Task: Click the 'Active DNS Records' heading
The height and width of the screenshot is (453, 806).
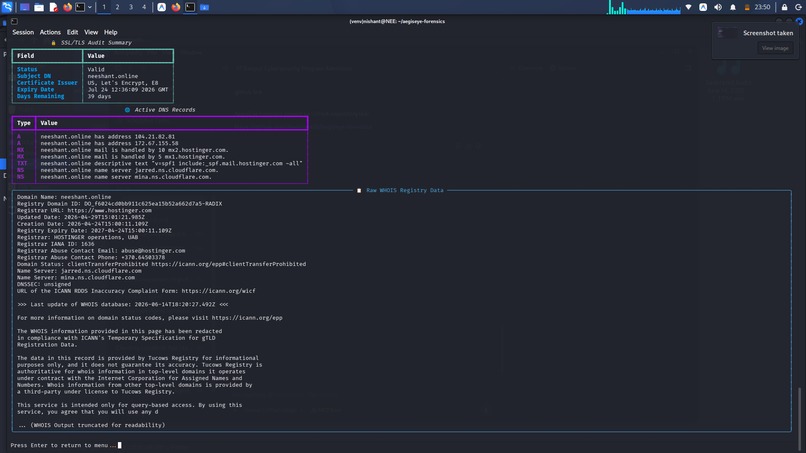Action: coord(164,110)
